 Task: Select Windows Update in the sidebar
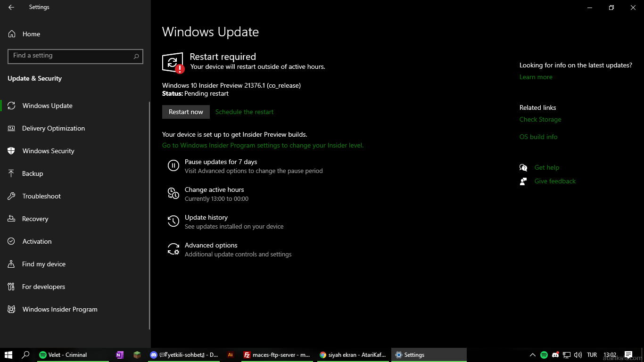(75, 106)
